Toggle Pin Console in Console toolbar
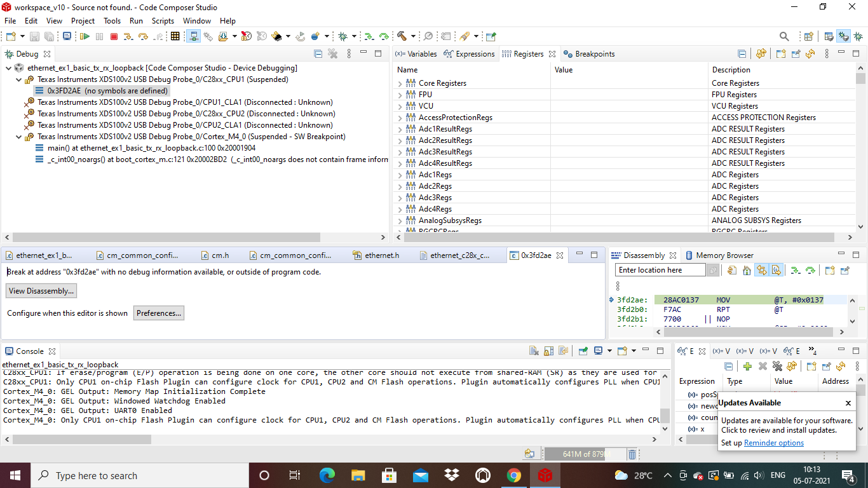Screen dimensions: 868x488 [583, 351]
